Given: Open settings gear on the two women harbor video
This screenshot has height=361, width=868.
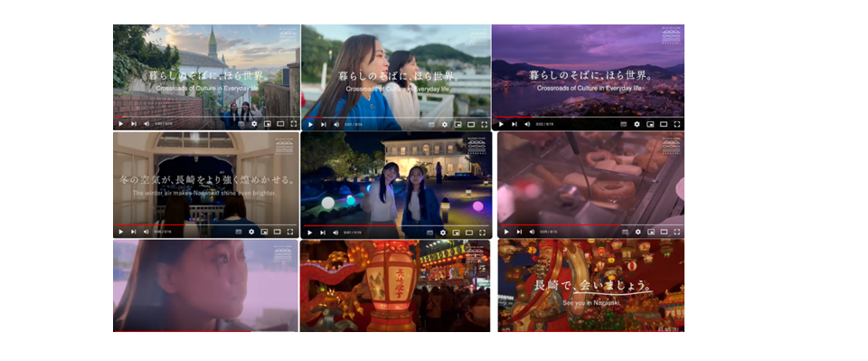Looking at the screenshot, I should (x=444, y=125).
